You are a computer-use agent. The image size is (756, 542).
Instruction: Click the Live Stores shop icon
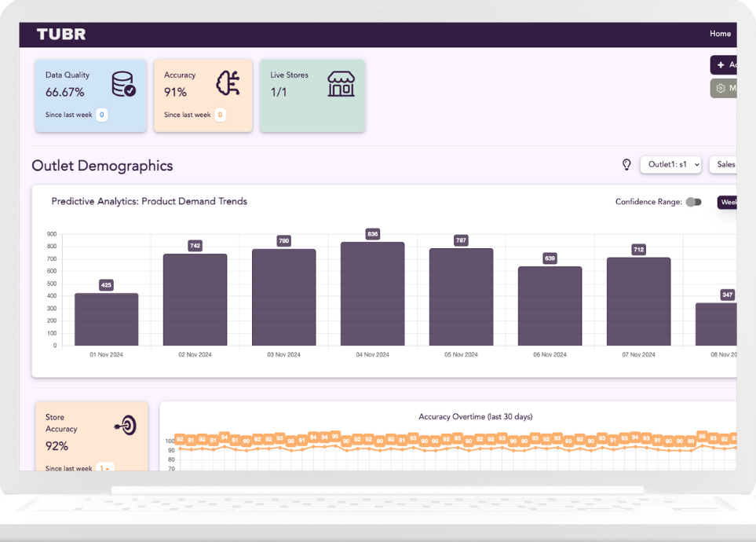point(341,83)
